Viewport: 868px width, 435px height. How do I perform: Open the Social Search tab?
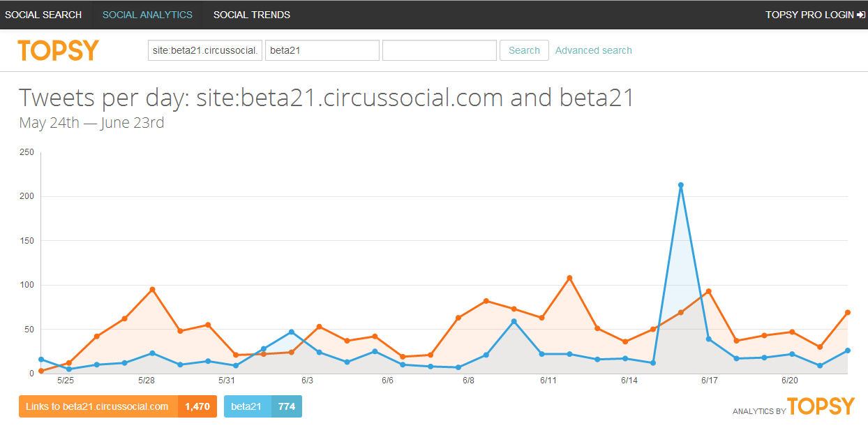[x=43, y=15]
